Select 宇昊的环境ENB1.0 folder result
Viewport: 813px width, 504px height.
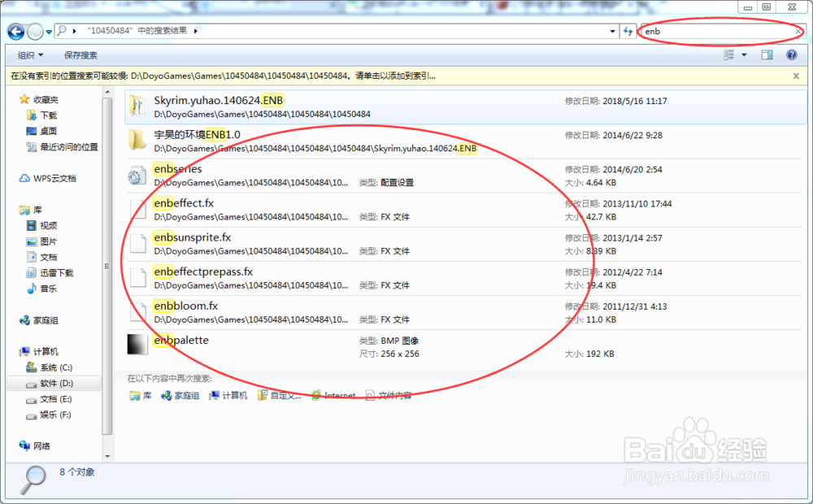(466, 141)
